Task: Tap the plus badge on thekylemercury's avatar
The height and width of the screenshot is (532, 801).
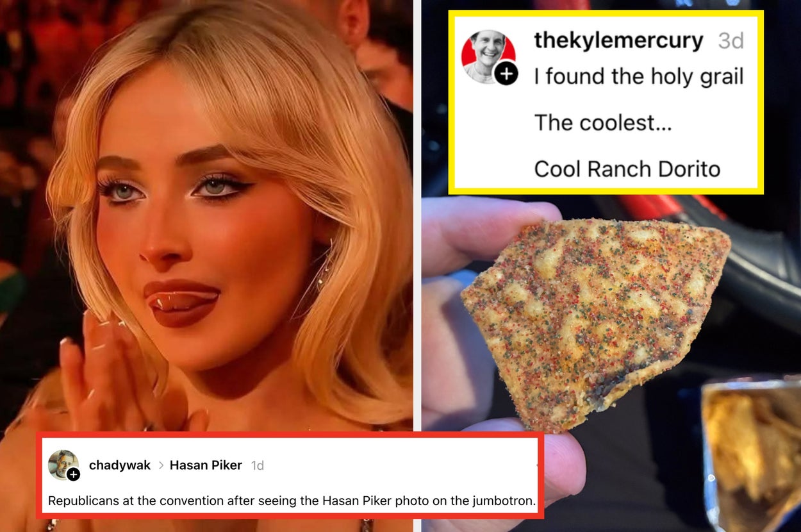Action: coord(506,74)
